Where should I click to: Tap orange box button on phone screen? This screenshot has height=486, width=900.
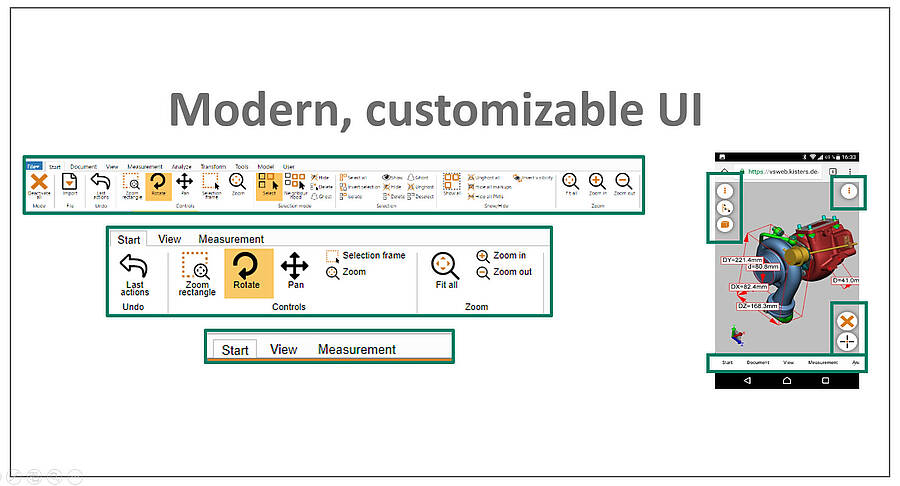(x=725, y=225)
